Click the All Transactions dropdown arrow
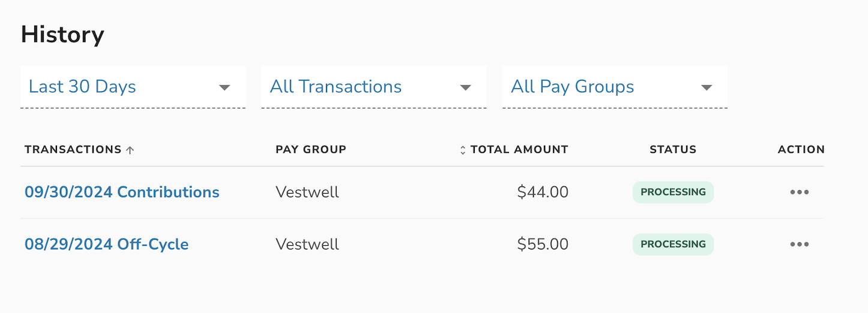Screen dimensions: 868x313 (x=465, y=88)
